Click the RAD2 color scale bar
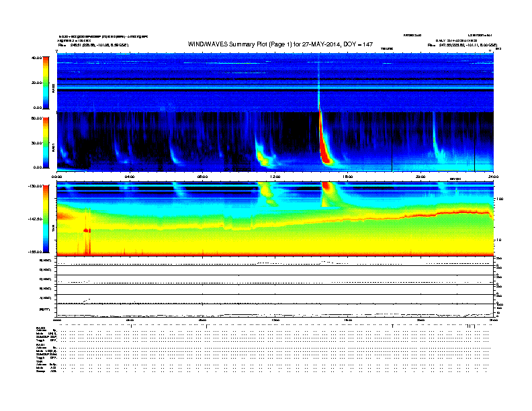This screenshot has height=411, width=532. 46,83
